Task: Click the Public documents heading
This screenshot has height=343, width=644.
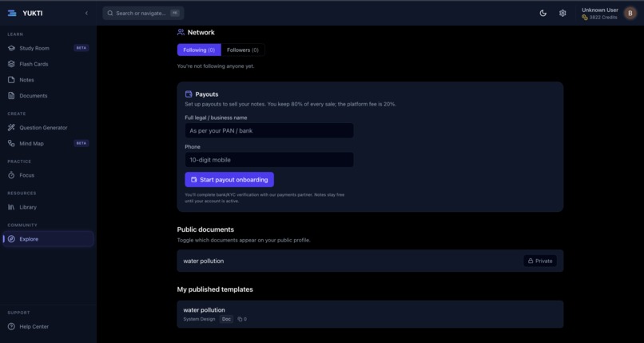Action: coord(205,229)
